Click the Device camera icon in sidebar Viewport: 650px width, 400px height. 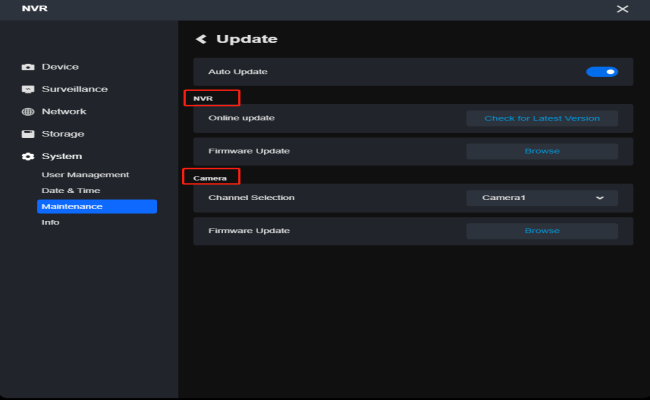pos(28,67)
